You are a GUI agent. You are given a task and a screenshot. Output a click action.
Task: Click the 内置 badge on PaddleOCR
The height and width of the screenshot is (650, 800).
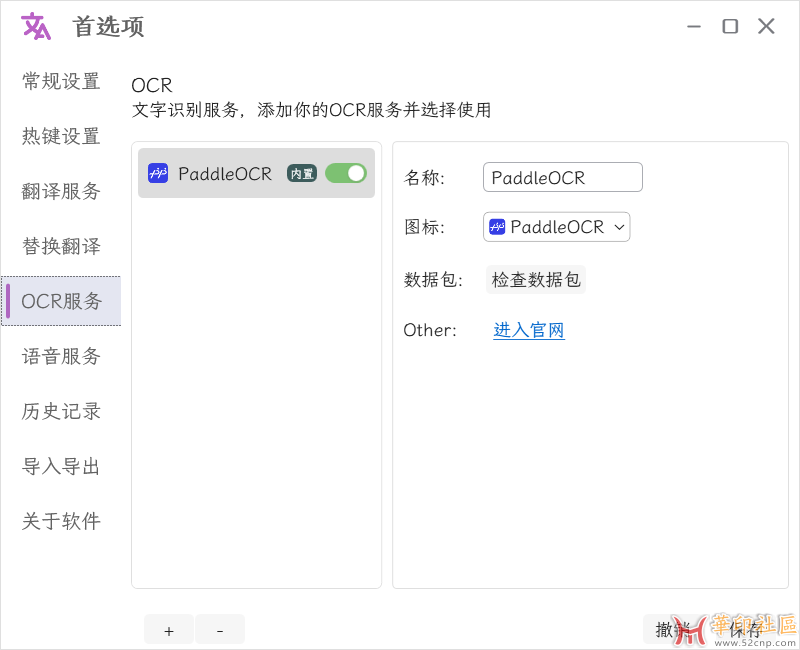(x=304, y=173)
